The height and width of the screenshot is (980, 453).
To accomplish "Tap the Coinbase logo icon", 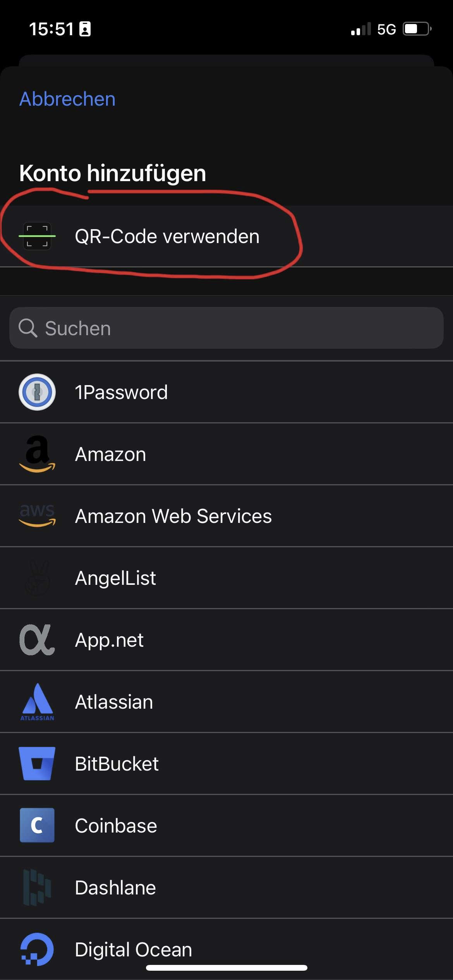I will [x=37, y=825].
